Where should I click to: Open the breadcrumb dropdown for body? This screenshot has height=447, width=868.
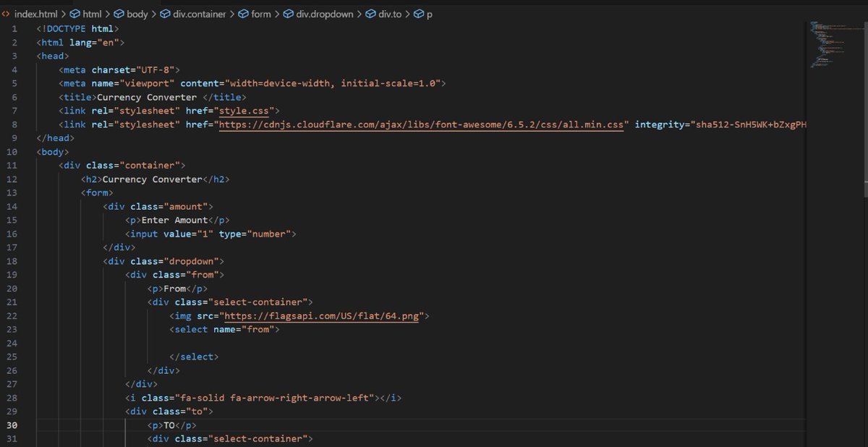pyautogui.click(x=138, y=13)
